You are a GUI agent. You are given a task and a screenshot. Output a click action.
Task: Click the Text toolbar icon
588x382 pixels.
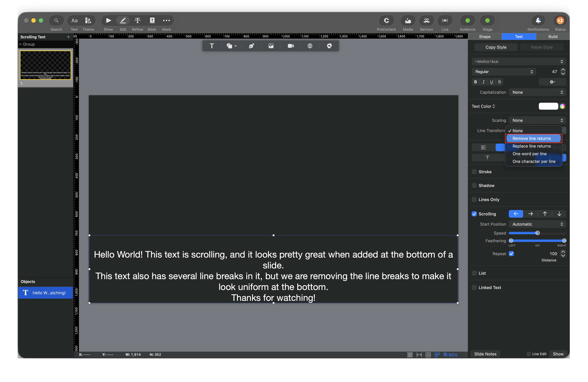click(x=74, y=20)
